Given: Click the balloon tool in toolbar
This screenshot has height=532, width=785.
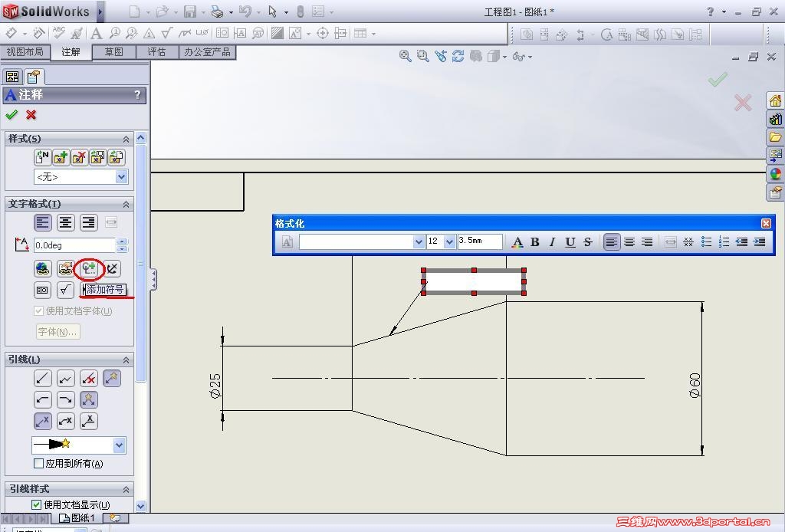Looking at the screenshot, I should point(115,34).
